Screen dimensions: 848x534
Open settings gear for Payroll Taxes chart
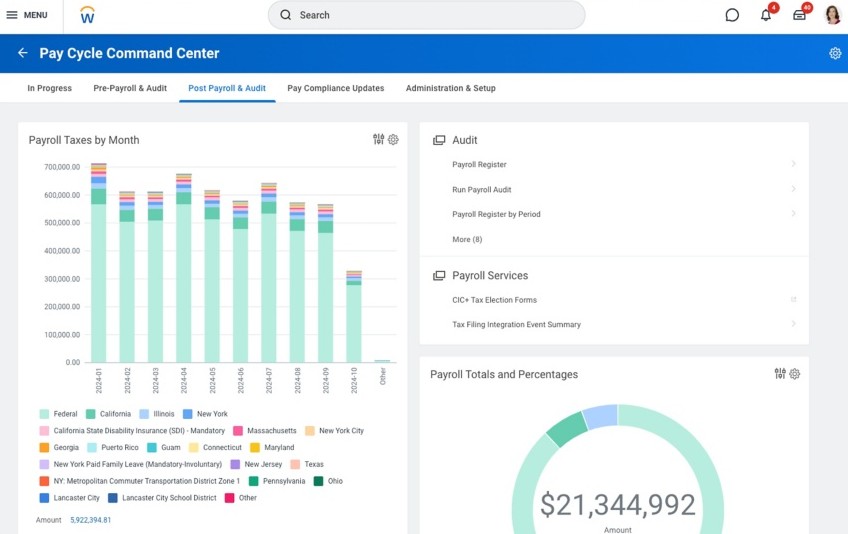(x=393, y=140)
